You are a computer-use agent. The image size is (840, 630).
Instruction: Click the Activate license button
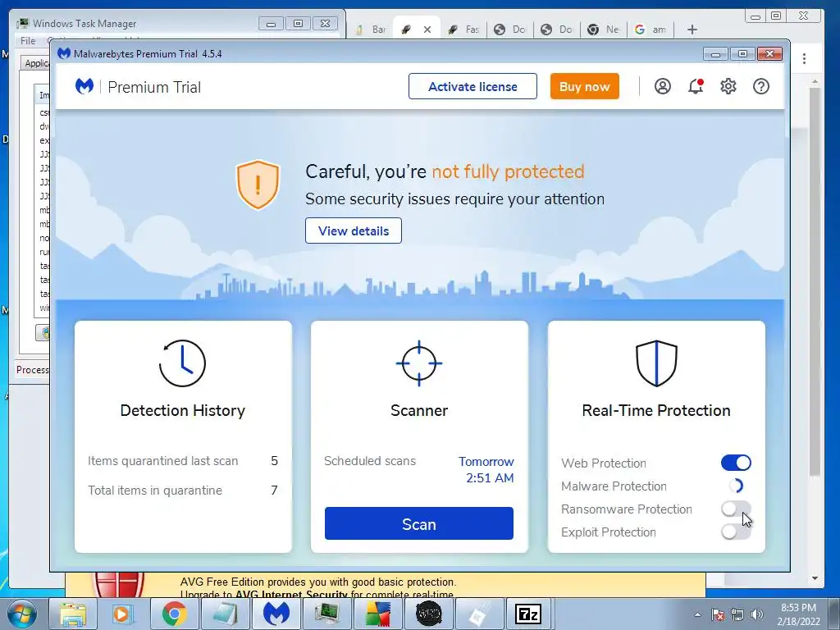[x=472, y=86]
